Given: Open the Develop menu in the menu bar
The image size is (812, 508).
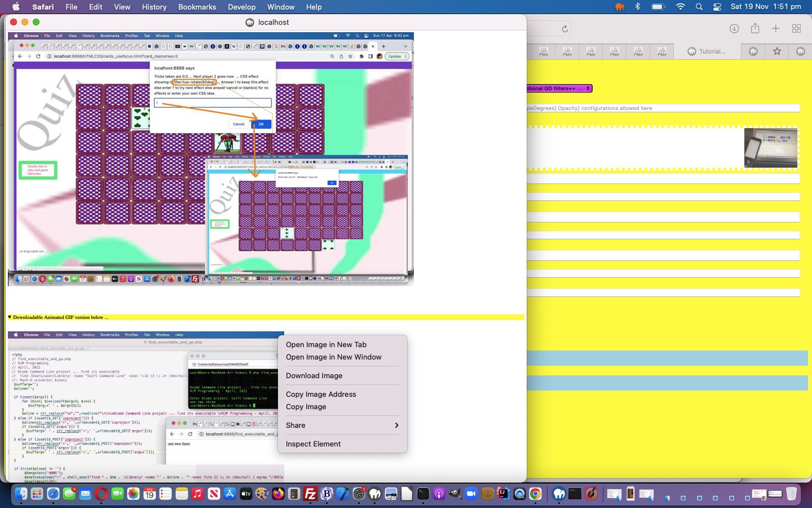Looking at the screenshot, I should [x=241, y=7].
